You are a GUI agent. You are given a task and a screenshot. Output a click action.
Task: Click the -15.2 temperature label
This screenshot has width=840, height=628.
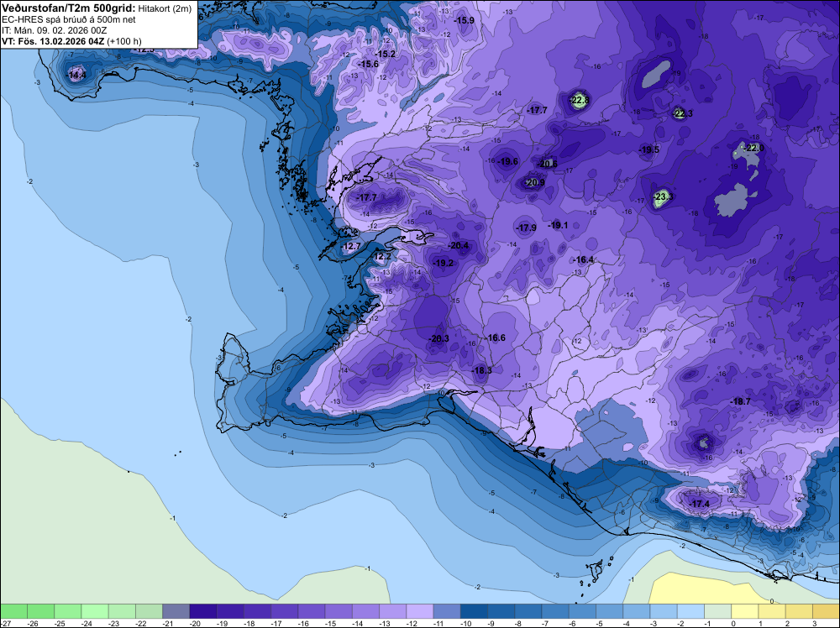coord(386,54)
